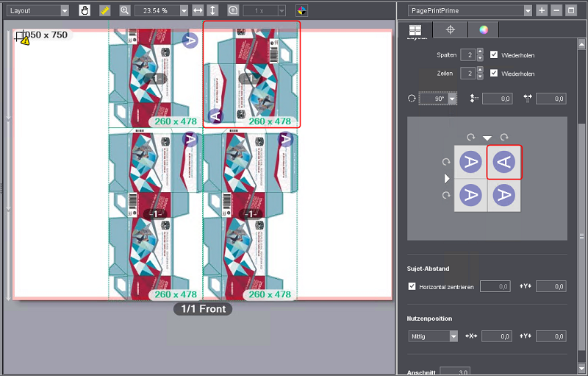This screenshot has height=376, width=588.
Task: Open the 90° rotation dropdown
Action: [453, 99]
